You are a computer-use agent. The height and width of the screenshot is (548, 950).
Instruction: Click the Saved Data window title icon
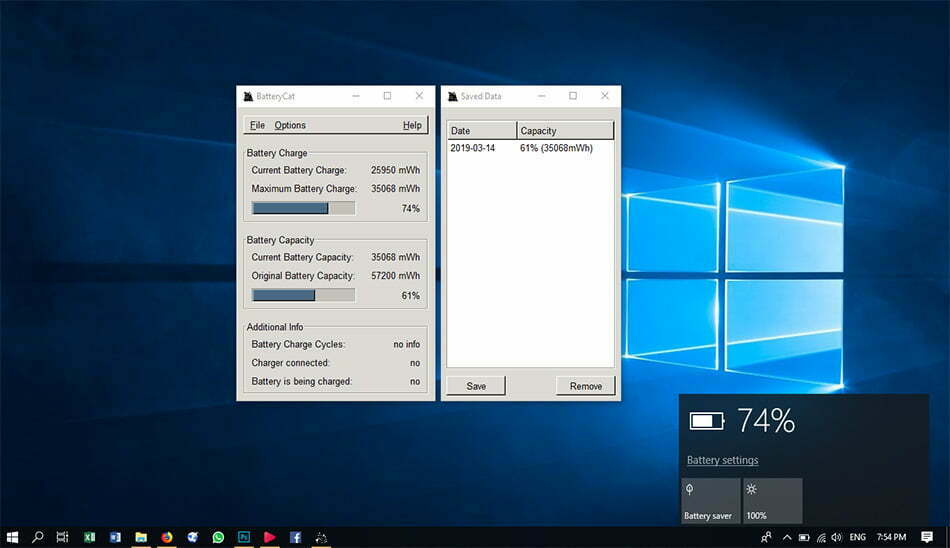(452, 96)
